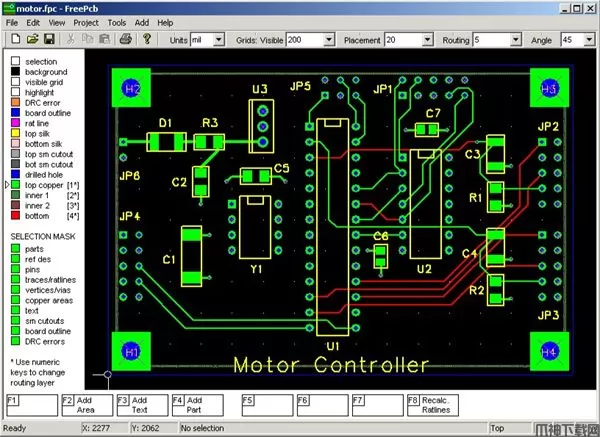The width and height of the screenshot is (600, 437).
Task: Select the U2 chip outline
Action: [426, 204]
